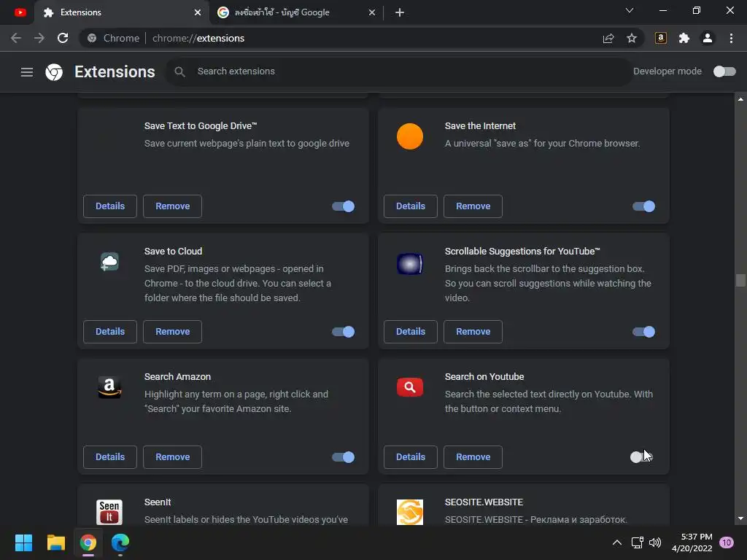The image size is (747, 560).
Task: Open the tab search dropdown chevron
Action: click(630, 10)
